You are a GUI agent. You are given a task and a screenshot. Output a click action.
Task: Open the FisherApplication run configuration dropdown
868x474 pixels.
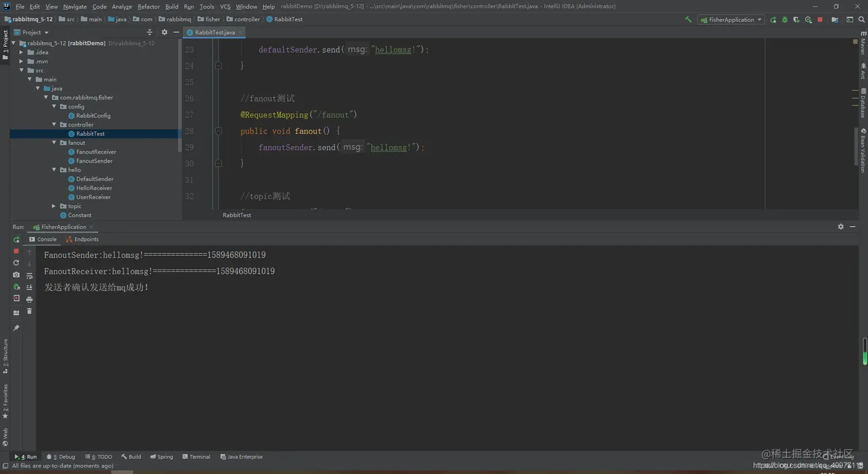[x=731, y=20]
